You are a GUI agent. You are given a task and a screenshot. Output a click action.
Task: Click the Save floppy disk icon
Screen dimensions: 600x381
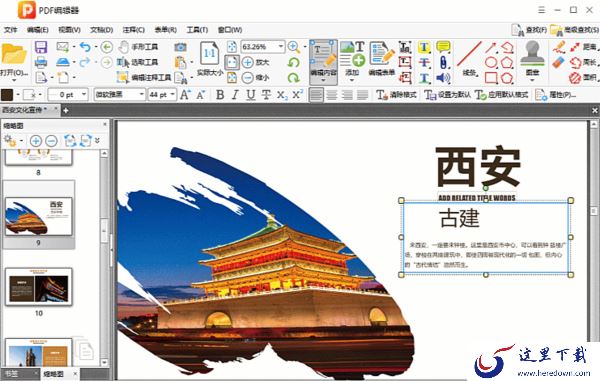[x=41, y=47]
